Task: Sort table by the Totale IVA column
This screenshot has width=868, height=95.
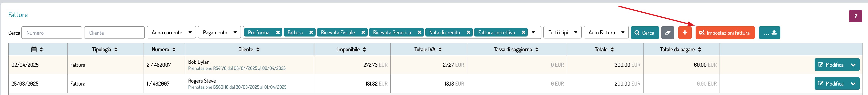Action: (428, 49)
